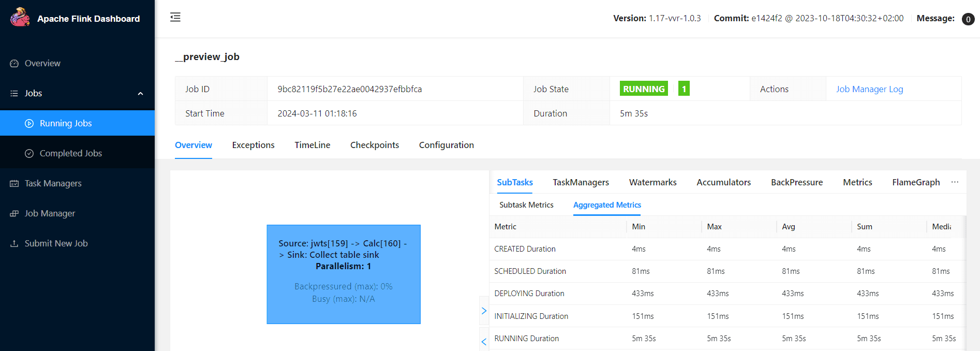The image size is (980, 351).
Task: Open the Job Manager Log link
Action: pyautogui.click(x=869, y=89)
